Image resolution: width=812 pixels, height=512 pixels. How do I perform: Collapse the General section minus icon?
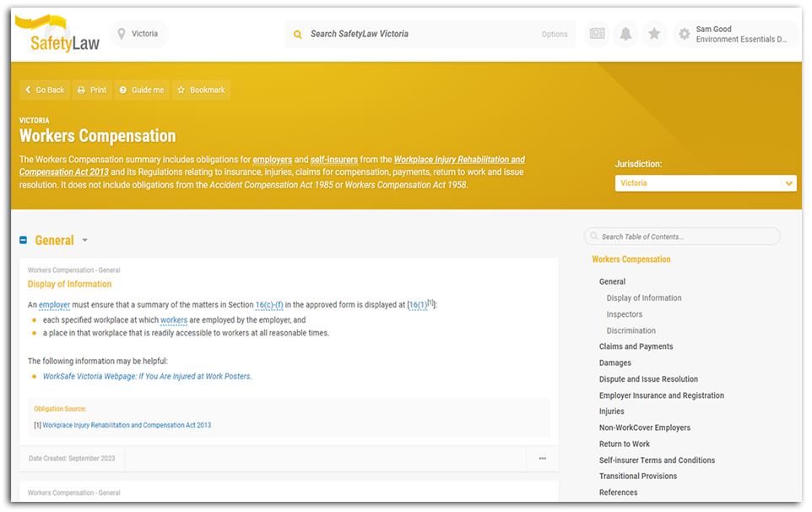[x=24, y=240]
